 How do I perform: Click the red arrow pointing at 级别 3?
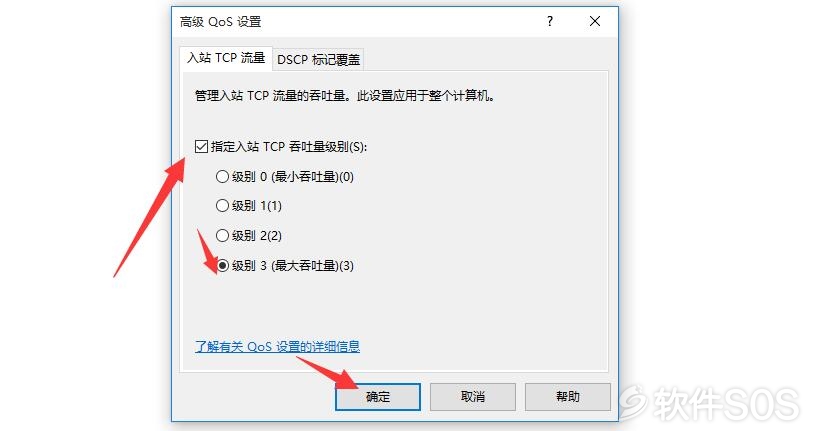pyautogui.click(x=208, y=252)
